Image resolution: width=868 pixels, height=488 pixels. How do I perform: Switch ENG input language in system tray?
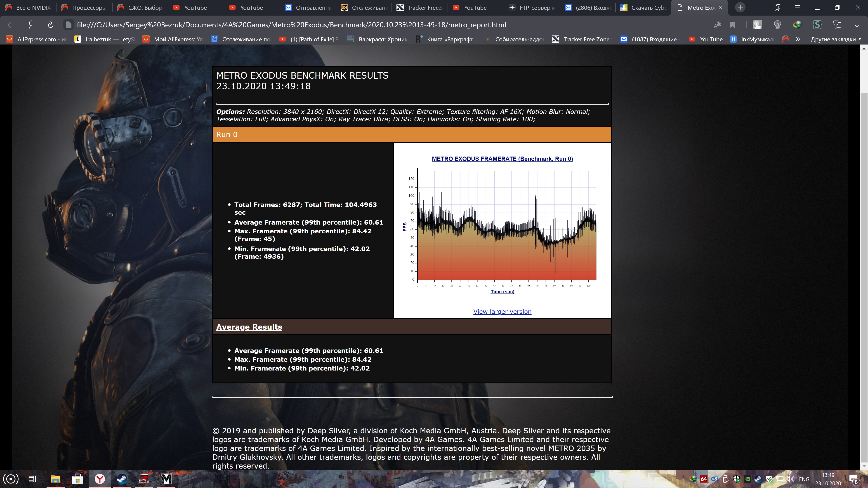click(x=804, y=479)
